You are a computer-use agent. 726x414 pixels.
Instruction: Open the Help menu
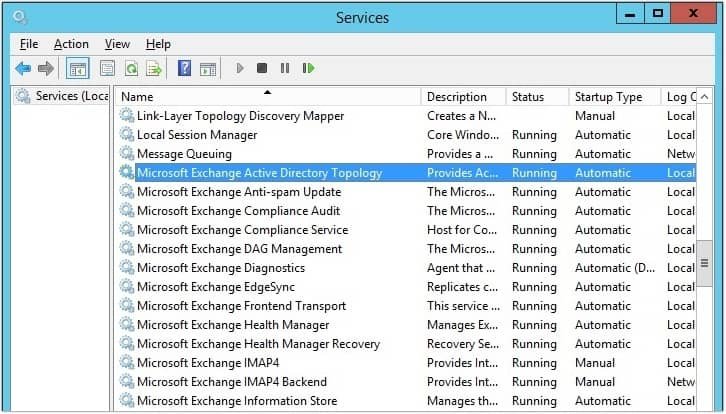[158, 44]
